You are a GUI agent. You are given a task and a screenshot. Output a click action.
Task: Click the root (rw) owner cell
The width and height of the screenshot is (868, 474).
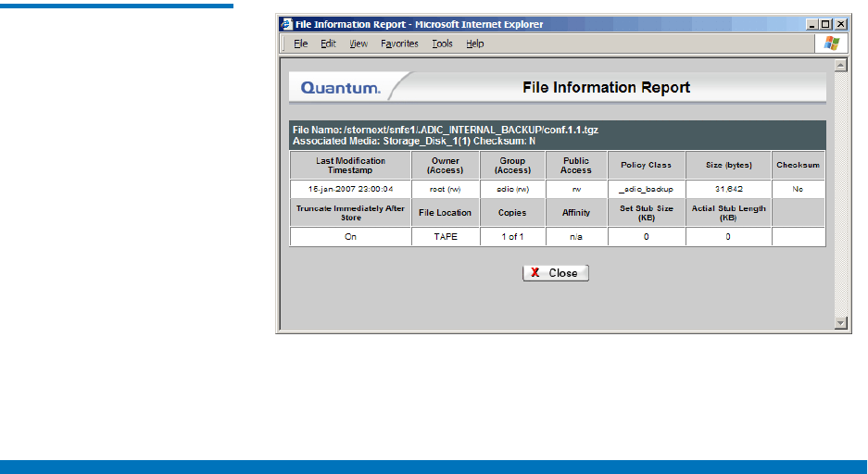(445, 189)
